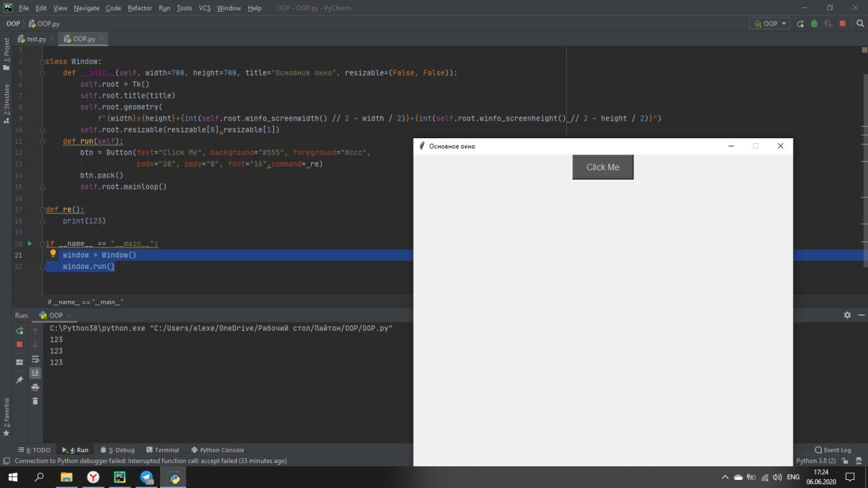The width and height of the screenshot is (868, 488).
Task: Open the Python 3.8 (2) interpreter selector
Action: click(x=816, y=461)
